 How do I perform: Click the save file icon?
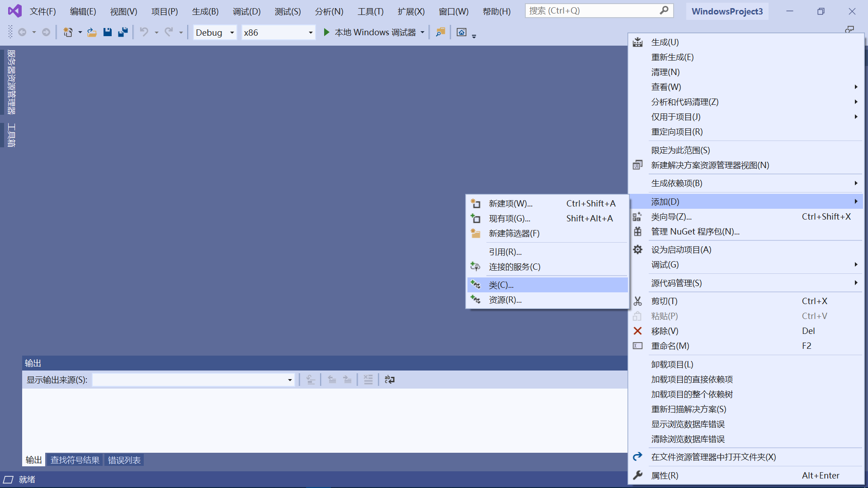(107, 32)
